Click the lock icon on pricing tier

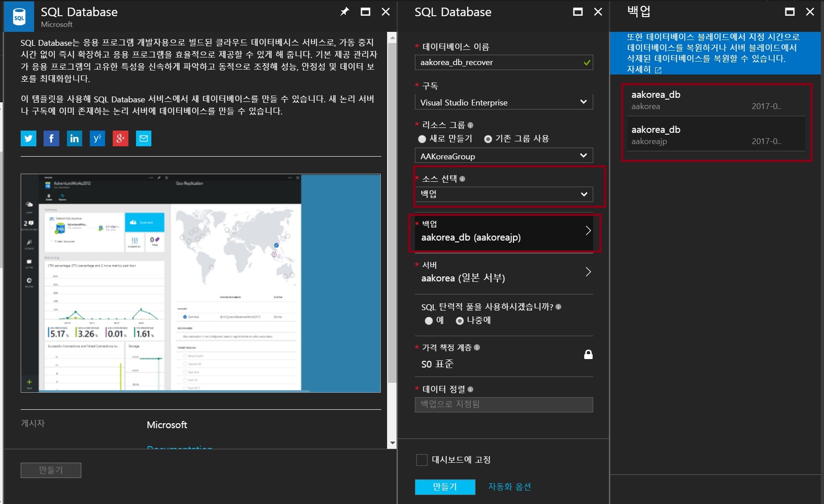click(588, 355)
